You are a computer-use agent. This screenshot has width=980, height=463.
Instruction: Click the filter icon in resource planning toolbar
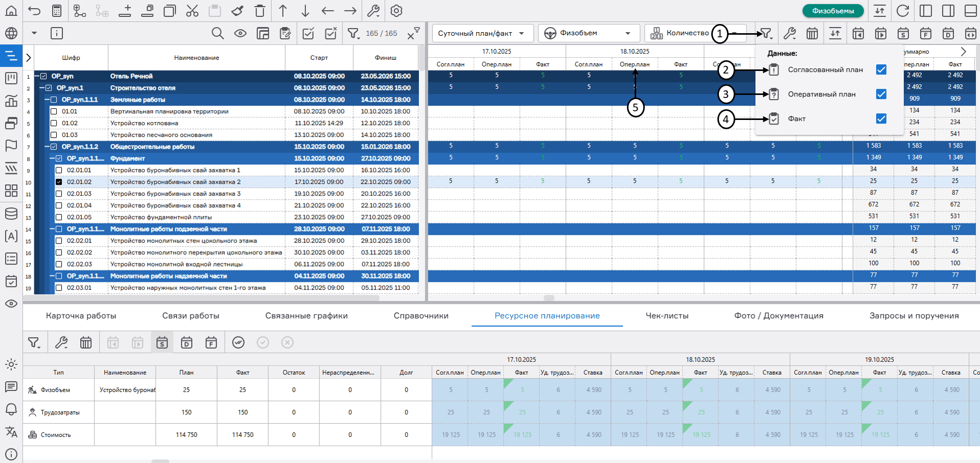point(34,343)
